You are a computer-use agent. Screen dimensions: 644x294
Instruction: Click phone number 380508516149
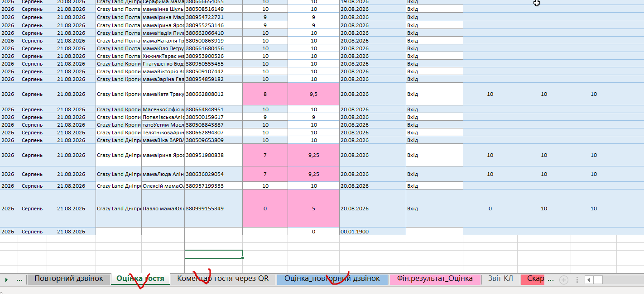tap(213, 9)
